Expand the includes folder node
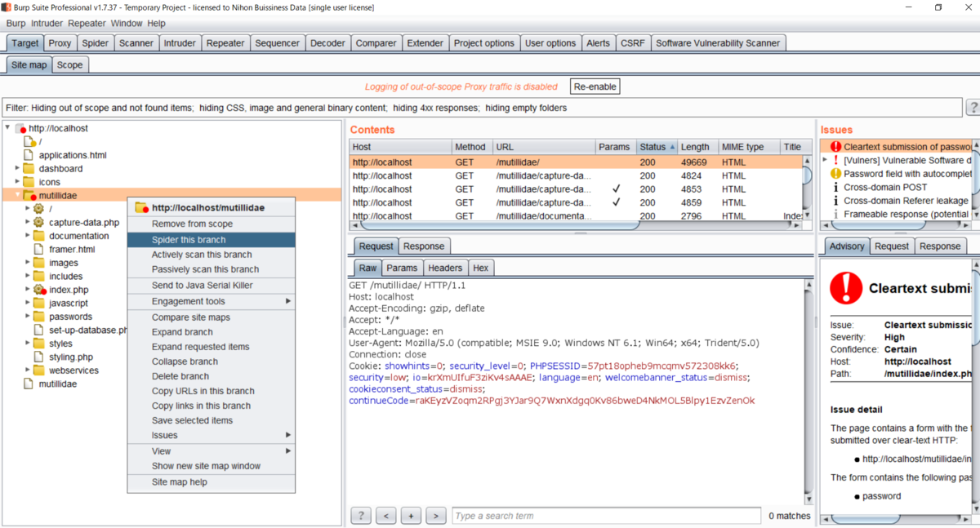 point(27,277)
